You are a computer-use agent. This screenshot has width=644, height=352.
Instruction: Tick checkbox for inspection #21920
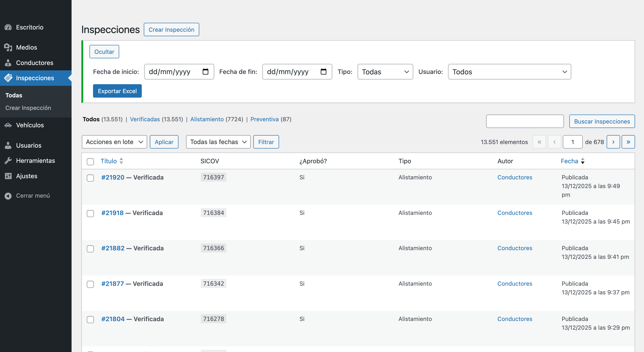90,178
